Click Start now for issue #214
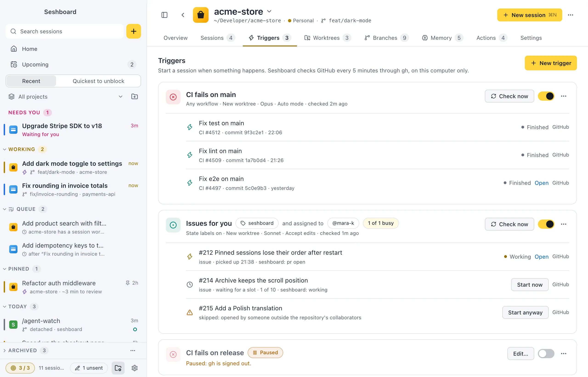Image resolution: width=588 pixels, height=377 pixels. click(529, 285)
